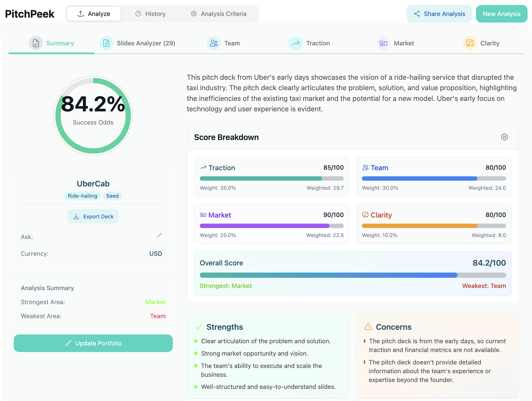Click the pencil edit icon beside Ask

click(x=159, y=235)
